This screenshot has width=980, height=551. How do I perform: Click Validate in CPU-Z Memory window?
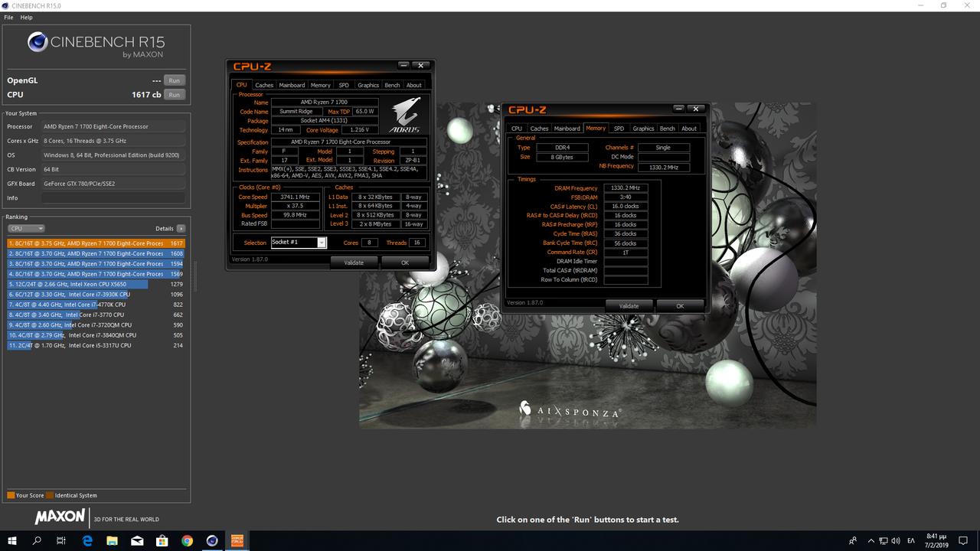coord(629,306)
